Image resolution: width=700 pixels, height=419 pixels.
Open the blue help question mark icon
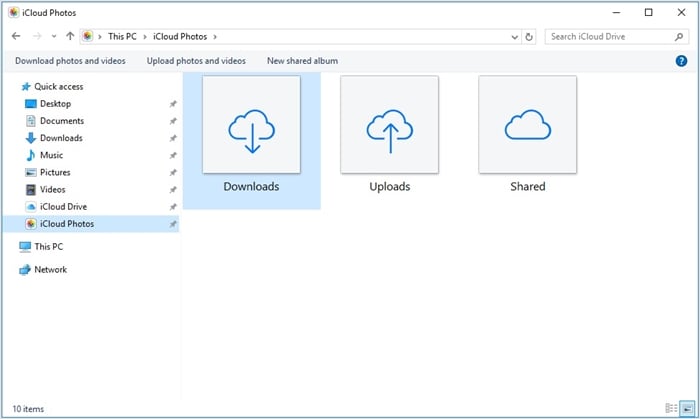[681, 61]
